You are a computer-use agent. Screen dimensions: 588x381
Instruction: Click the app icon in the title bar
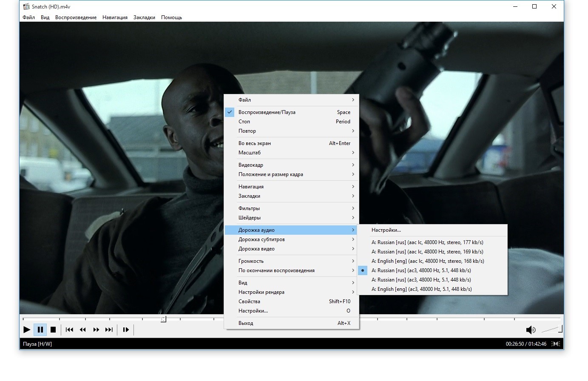click(x=26, y=6)
